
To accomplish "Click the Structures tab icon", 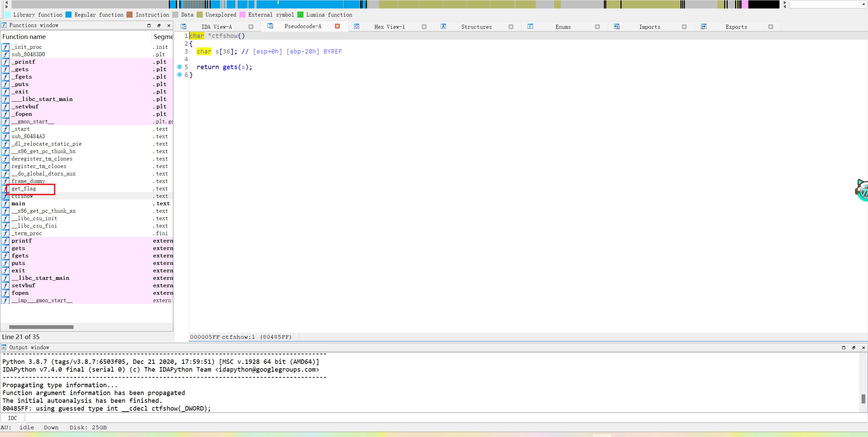I will 443,26.
